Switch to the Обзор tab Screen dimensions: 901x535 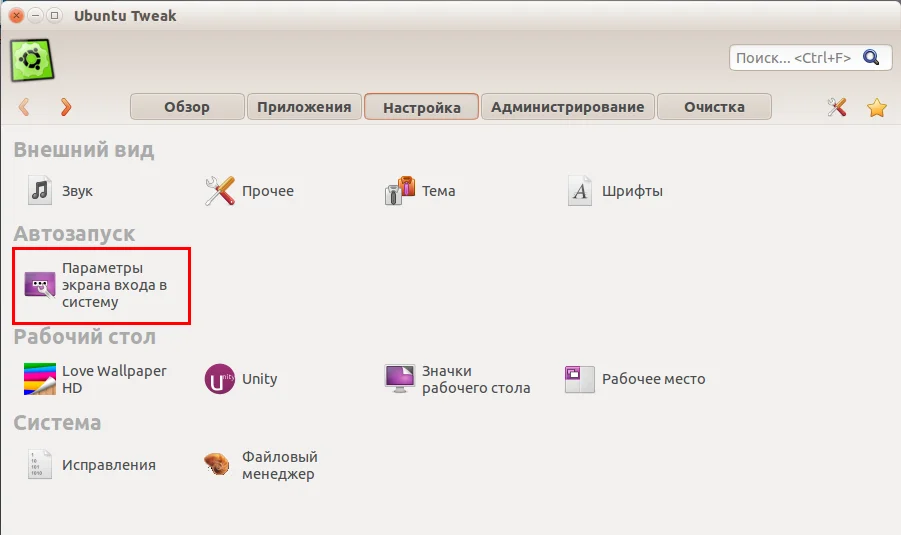(x=187, y=107)
